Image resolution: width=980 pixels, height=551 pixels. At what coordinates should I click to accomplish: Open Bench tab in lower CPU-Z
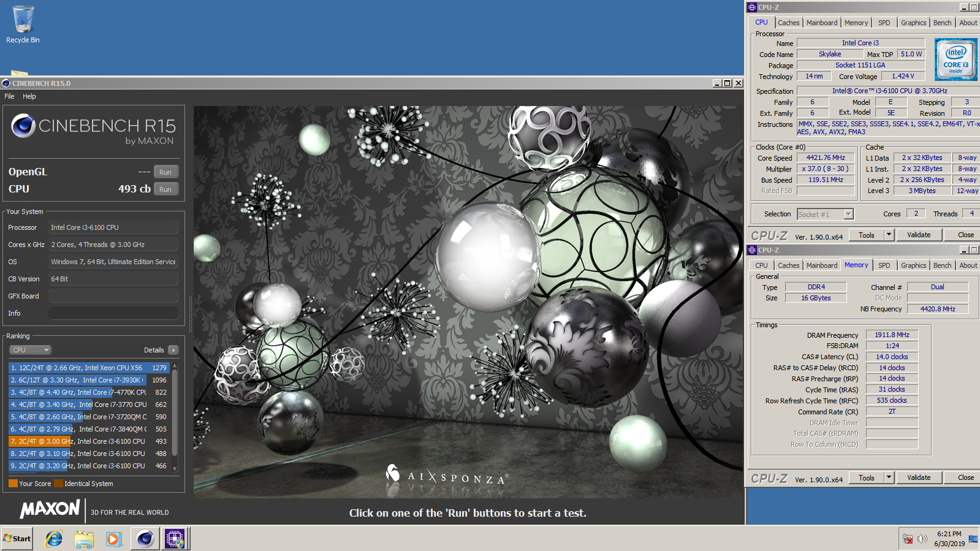click(x=943, y=265)
